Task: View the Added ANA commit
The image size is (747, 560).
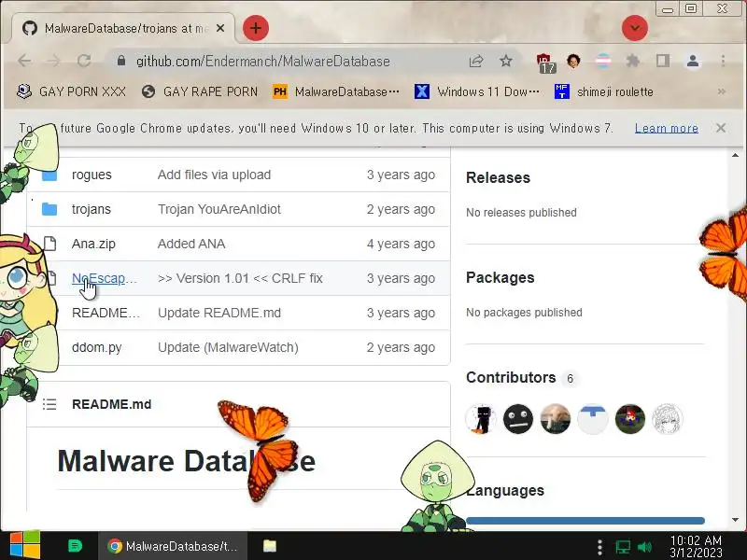Action: click(x=191, y=244)
